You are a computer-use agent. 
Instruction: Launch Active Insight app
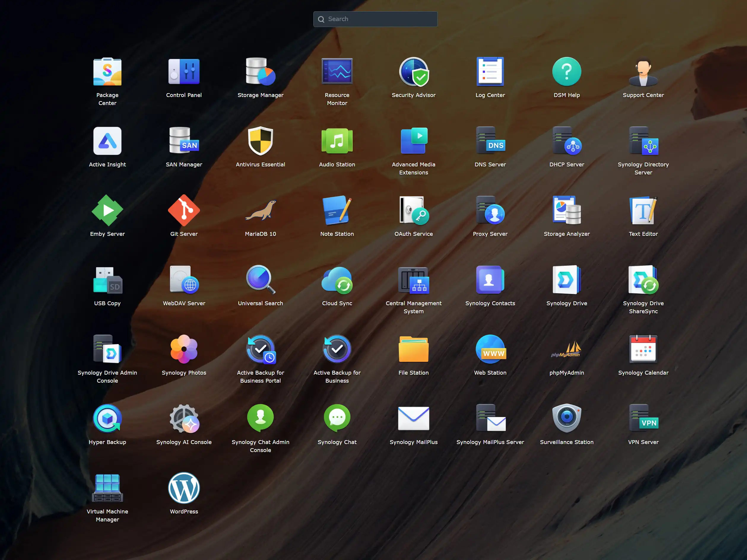(x=107, y=141)
